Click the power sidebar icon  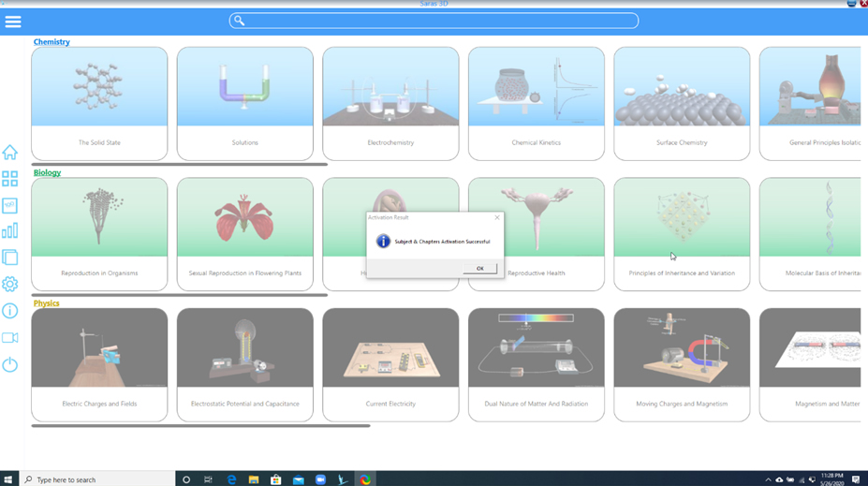[x=10, y=365]
